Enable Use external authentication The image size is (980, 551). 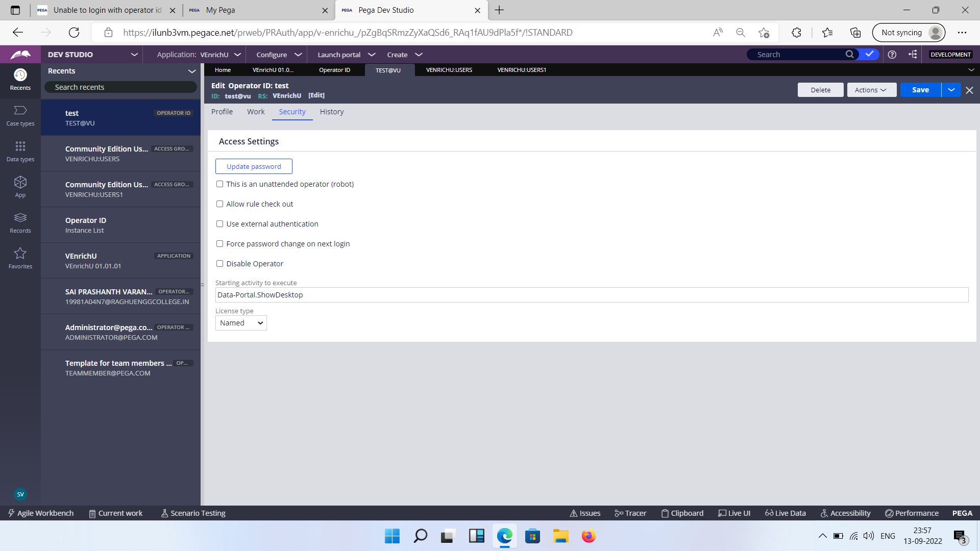pyautogui.click(x=219, y=223)
